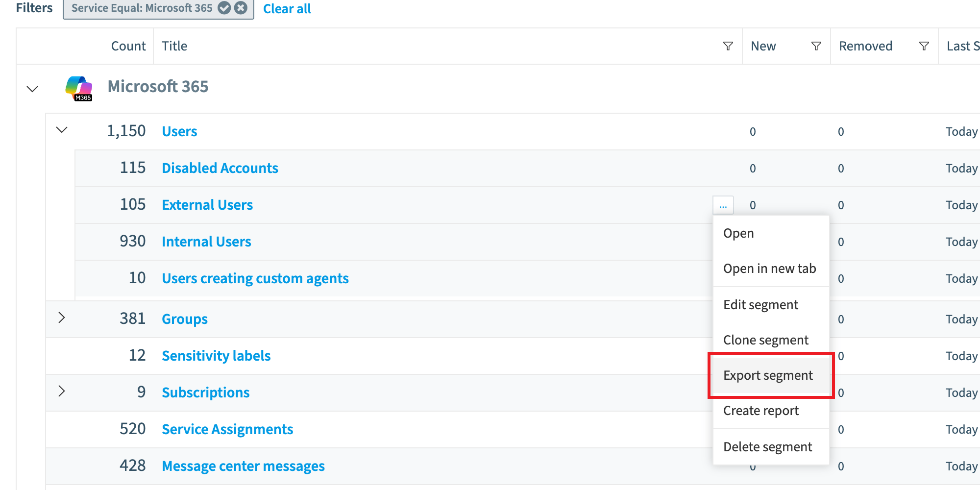Click the Microsoft 365 service logo
980x490 pixels.
point(79,88)
